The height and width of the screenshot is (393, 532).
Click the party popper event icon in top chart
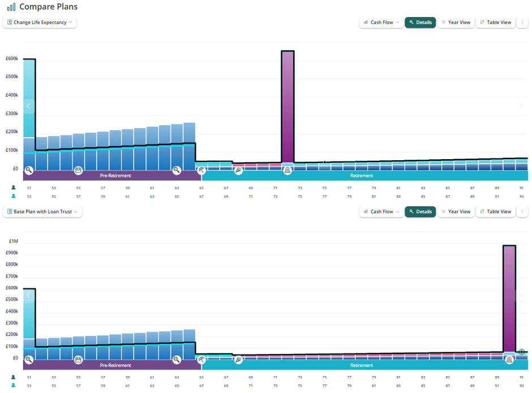pos(238,170)
